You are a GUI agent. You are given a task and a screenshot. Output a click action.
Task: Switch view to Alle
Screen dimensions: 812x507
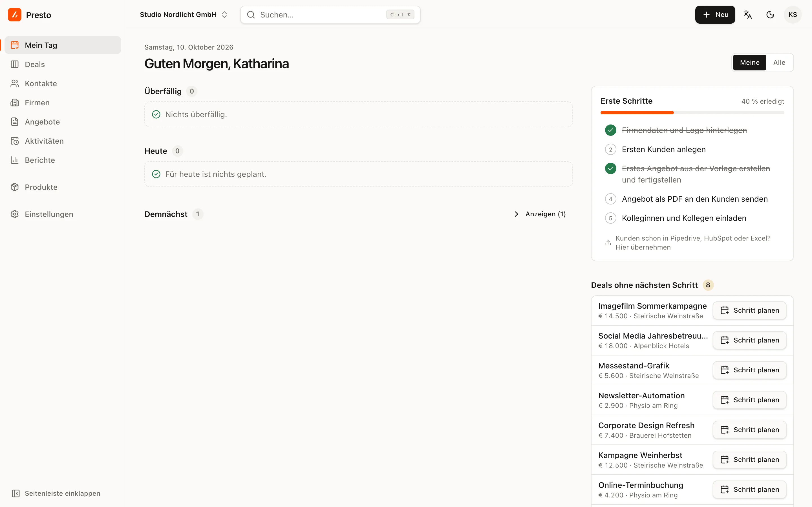pos(779,62)
